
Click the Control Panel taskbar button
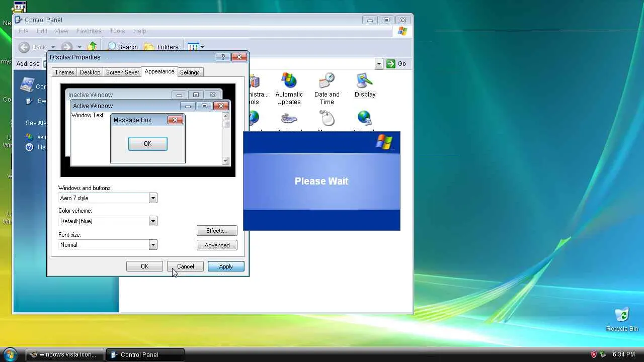[146, 354]
